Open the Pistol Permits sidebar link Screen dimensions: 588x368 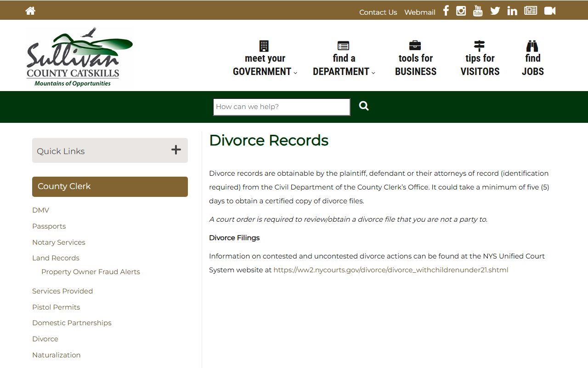point(56,307)
